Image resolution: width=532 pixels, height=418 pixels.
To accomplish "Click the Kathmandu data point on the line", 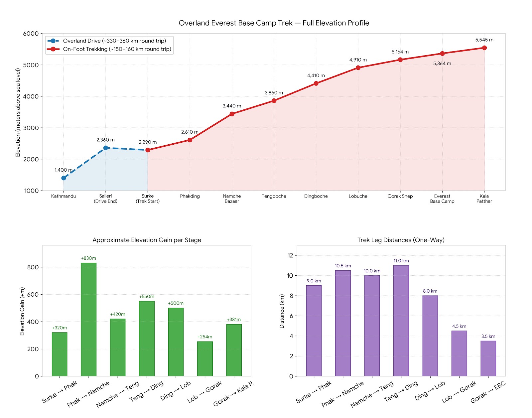I will click(x=64, y=178).
